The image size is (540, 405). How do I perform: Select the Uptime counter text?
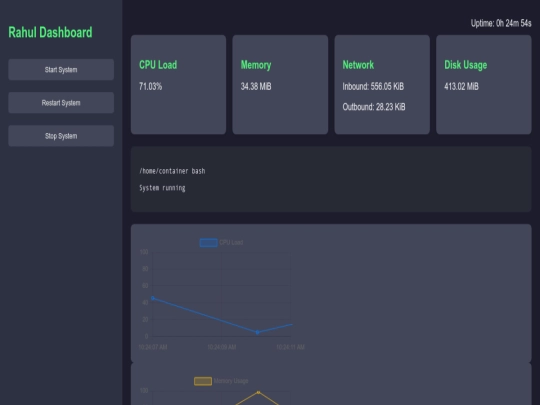click(501, 23)
